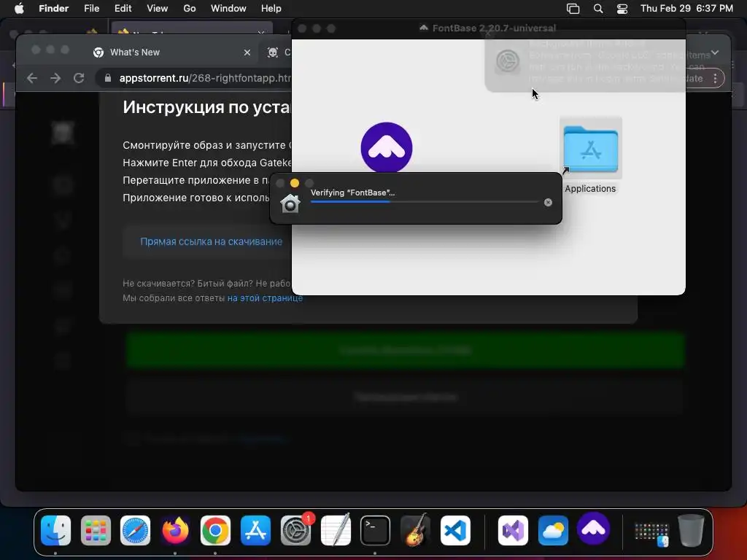Open Google Chrome from the Dock
The width and height of the screenshot is (747, 560).
(215, 530)
